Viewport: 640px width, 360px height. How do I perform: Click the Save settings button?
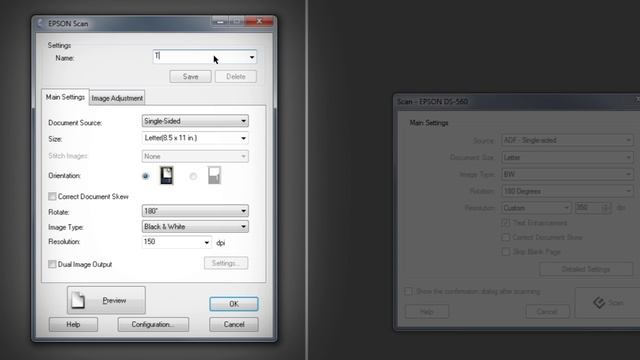[x=191, y=77]
